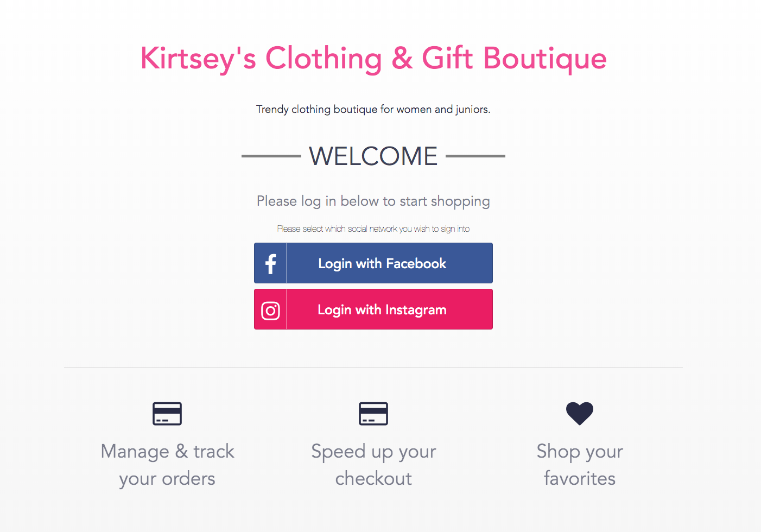Screen dimensions: 761x532
Task: Click the Facebook "f" icon
Action: coord(270,263)
